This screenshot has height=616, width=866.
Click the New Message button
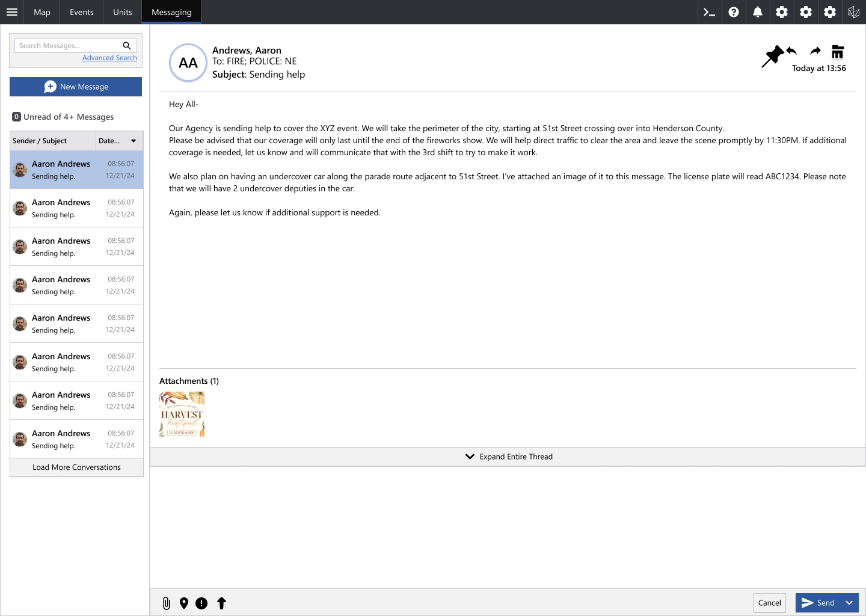[x=76, y=87]
